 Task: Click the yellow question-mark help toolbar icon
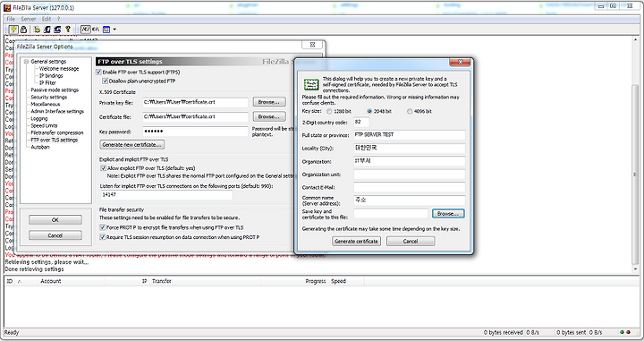(x=68, y=30)
